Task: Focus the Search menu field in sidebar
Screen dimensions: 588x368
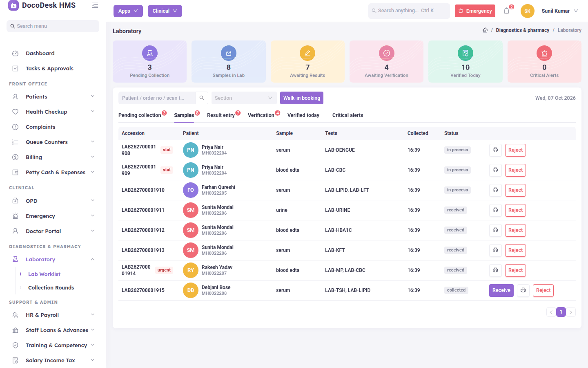Action: pyautogui.click(x=53, y=26)
